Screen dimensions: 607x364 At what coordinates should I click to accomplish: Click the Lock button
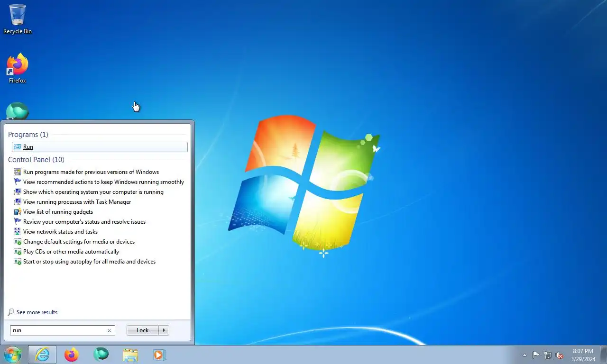(142, 330)
